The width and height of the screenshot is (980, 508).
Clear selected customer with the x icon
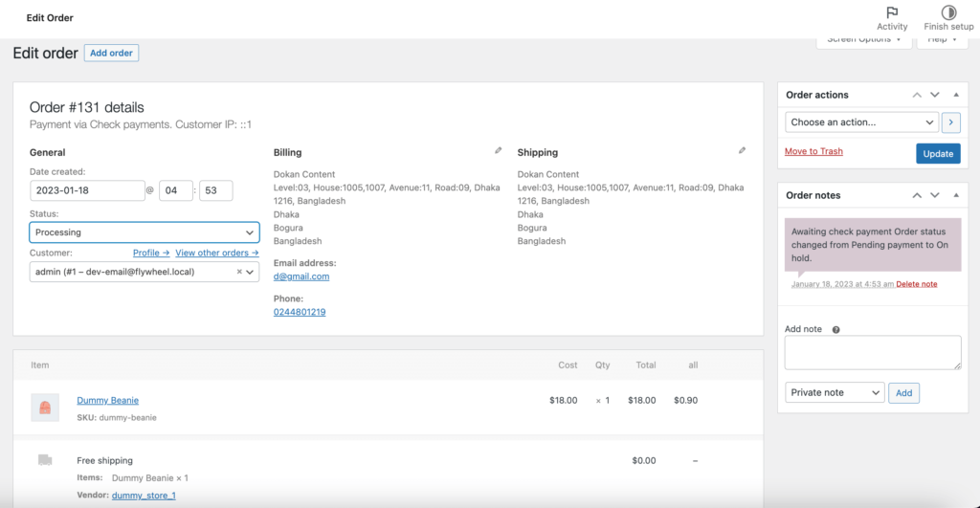coord(238,272)
